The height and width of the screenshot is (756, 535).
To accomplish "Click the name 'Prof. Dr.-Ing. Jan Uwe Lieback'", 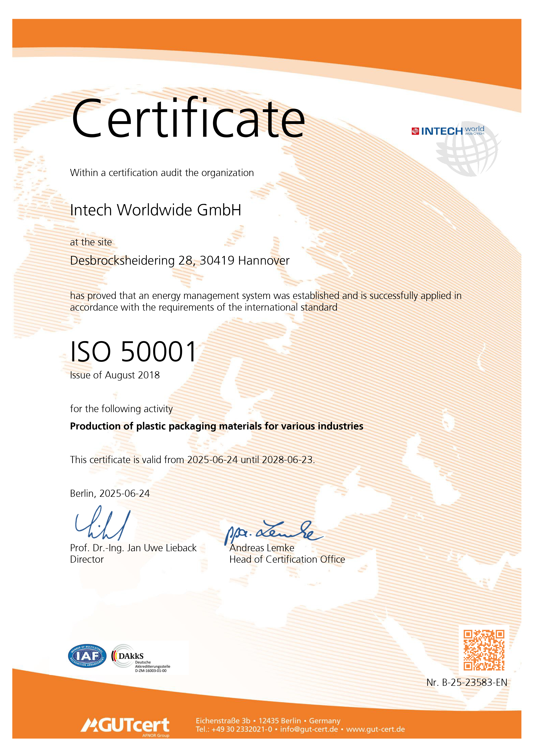I will pos(133,548).
